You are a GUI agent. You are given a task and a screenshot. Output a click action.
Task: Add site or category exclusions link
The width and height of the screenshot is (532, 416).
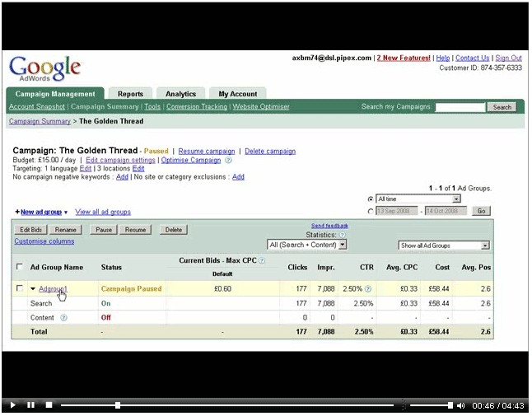(238, 177)
